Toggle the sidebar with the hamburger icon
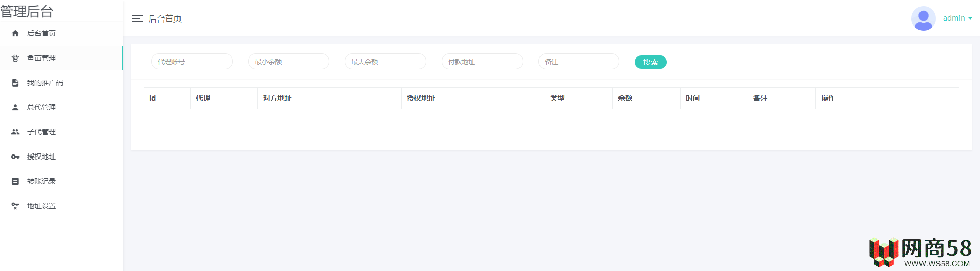980x271 pixels. point(137,18)
